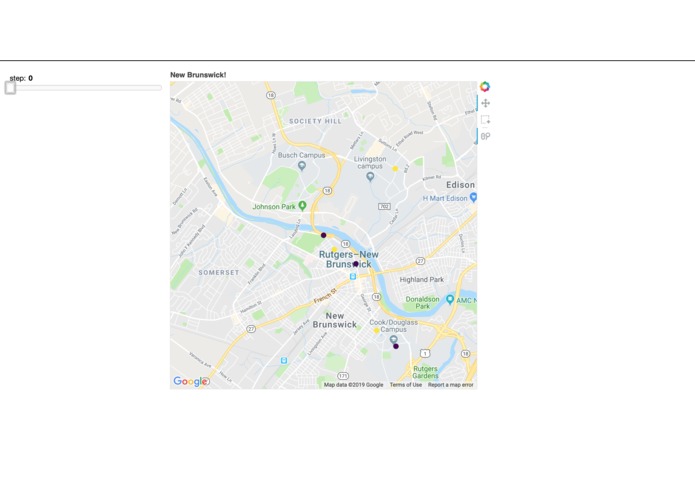Click the Busch Campus map pin

302,166
